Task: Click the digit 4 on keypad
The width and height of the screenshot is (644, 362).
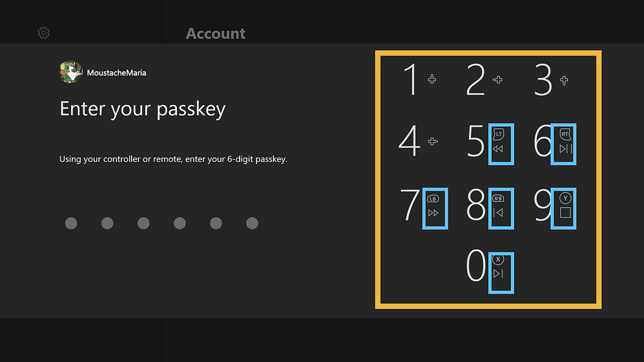Action: [409, 141]
